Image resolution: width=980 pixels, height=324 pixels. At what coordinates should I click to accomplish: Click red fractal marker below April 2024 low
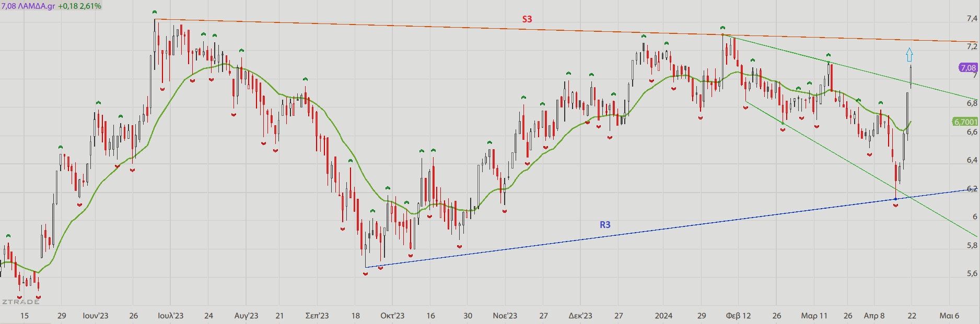pyautogui.click(x=895, y=206)
